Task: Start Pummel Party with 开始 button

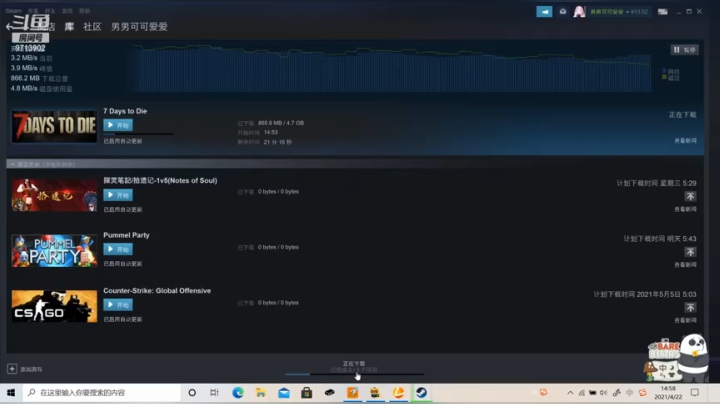Action: point(118,249)
